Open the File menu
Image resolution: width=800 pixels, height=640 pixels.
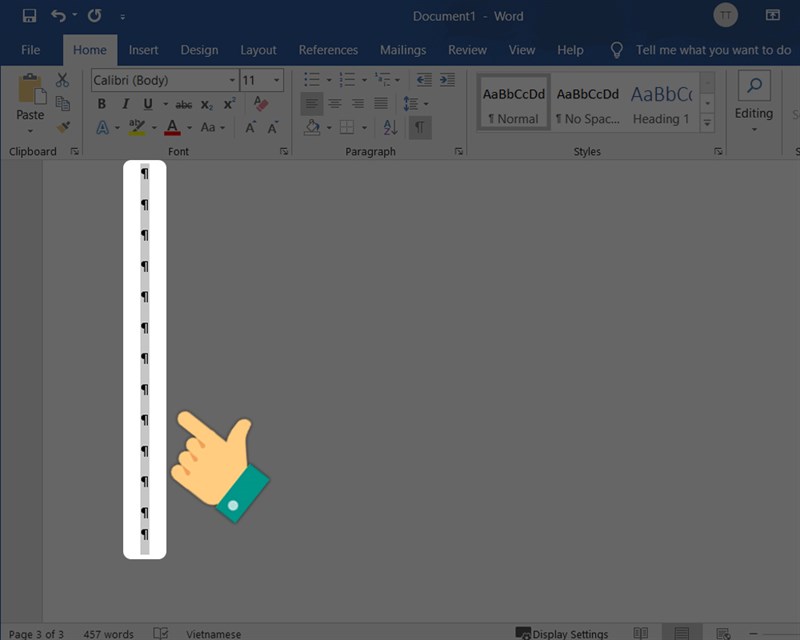[x=30, y=50]
